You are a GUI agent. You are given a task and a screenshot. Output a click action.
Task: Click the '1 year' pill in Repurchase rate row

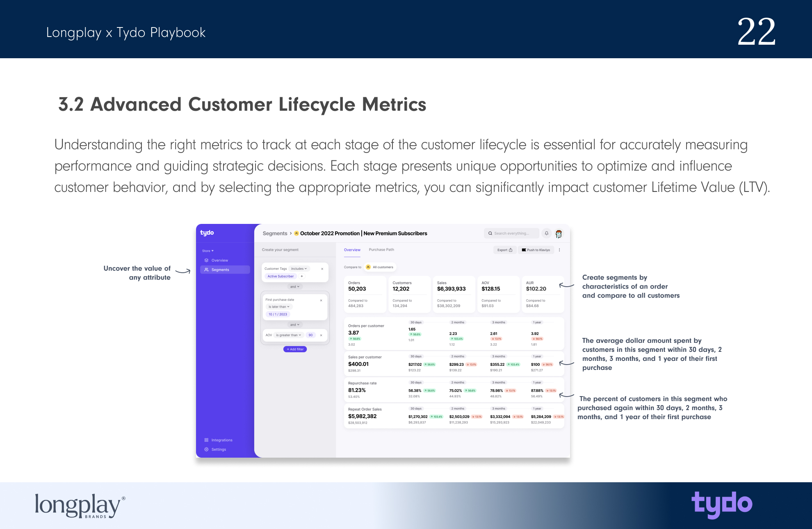point(537,383)
